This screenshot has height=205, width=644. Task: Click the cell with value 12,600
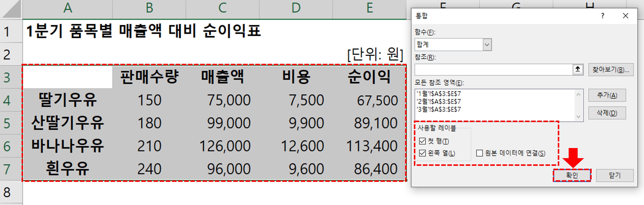click(x=296, y=146)
